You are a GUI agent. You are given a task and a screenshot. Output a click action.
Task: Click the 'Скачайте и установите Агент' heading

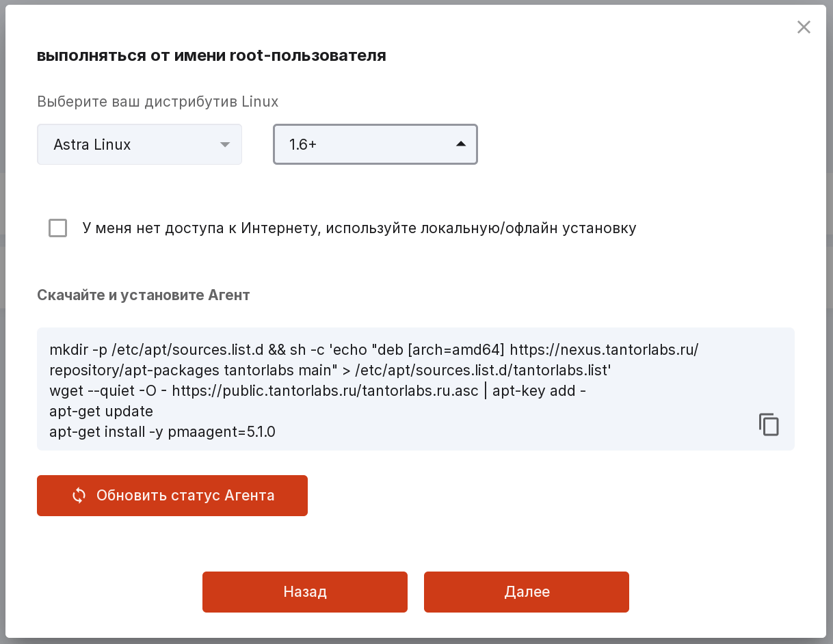click(144, 295)
